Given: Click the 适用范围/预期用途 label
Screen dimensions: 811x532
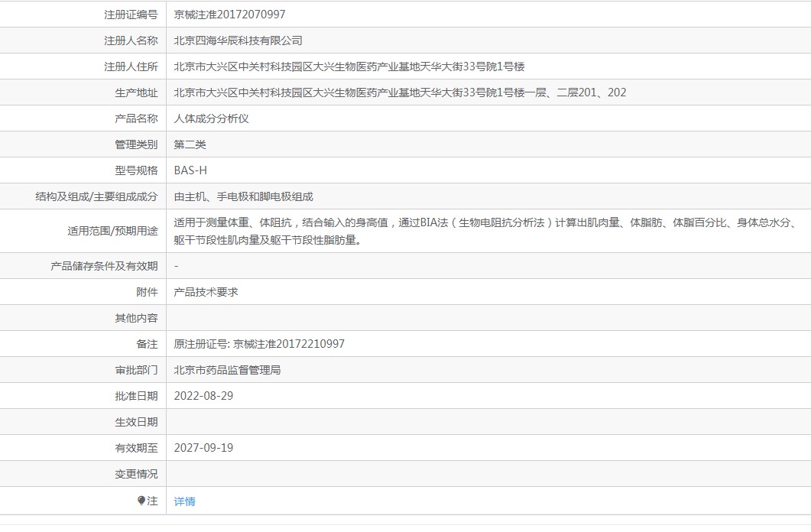Looking at the screenshot, I should coord(112,231).
